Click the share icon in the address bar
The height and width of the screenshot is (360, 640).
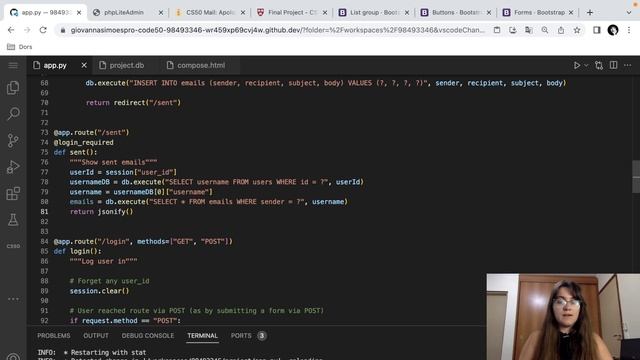coord(561,30)
